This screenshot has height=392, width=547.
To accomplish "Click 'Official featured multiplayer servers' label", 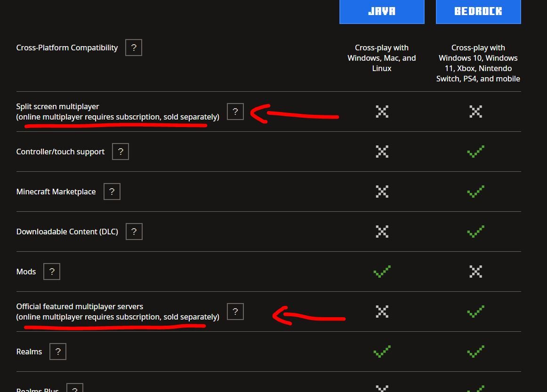I will [80, 306].
